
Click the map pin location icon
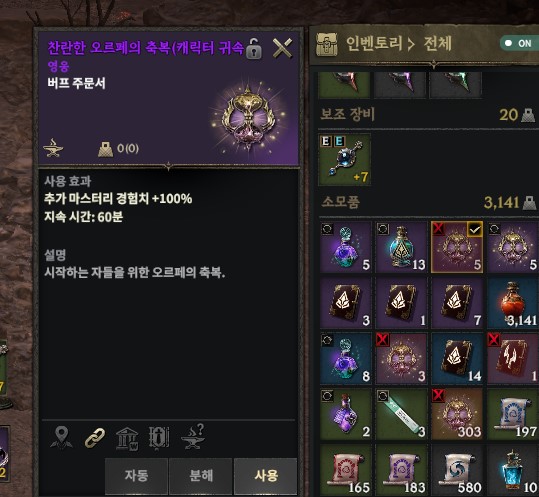coord(61,438)
